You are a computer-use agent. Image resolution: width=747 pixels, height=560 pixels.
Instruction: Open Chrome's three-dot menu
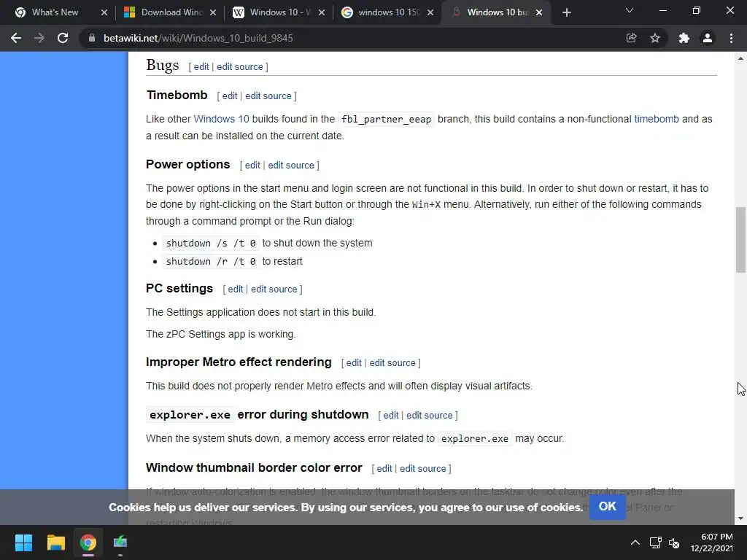(731, 38)
